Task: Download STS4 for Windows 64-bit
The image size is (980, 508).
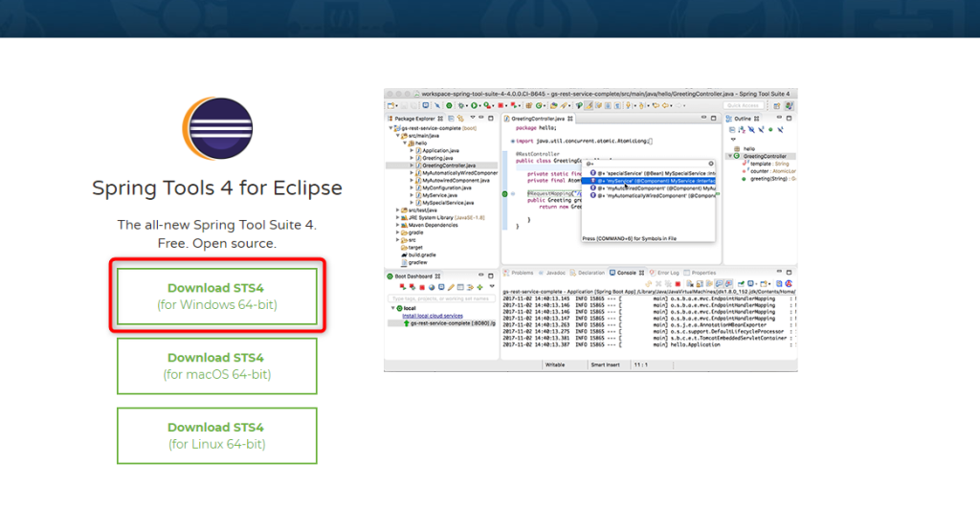Action: (217, 297)
